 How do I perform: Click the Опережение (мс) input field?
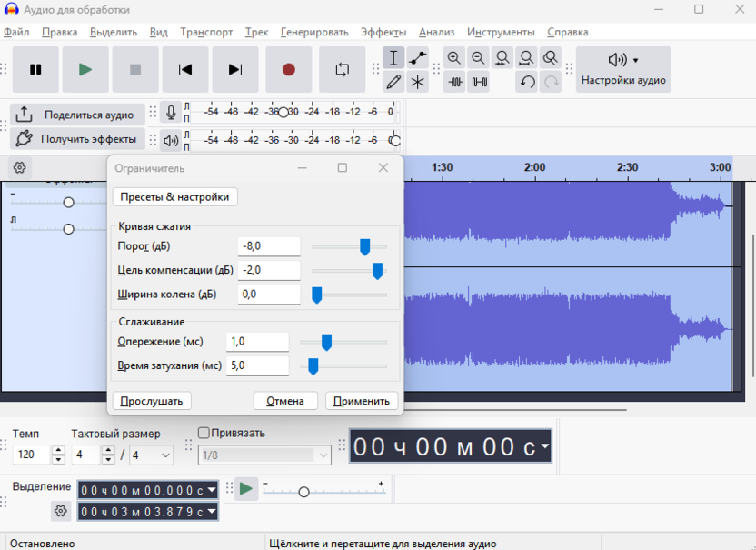click(x=257, y=342)
